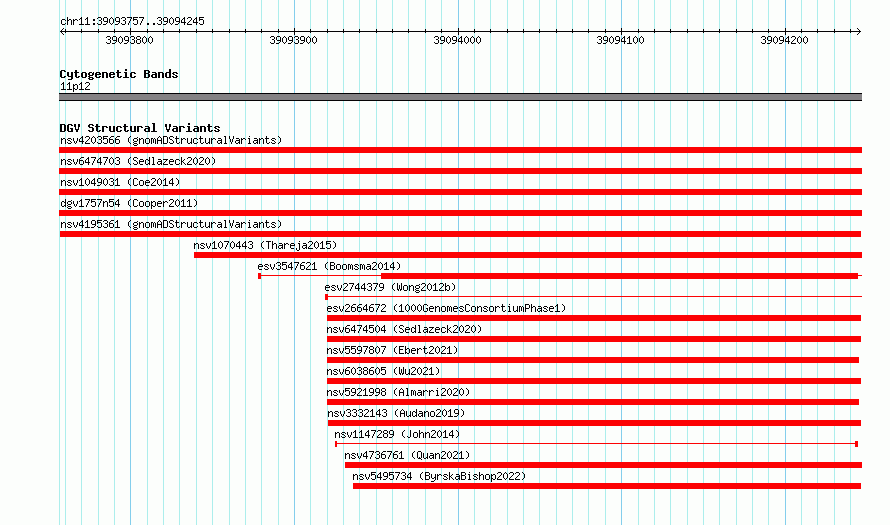This screenshot has height=525, width=890.
Task: Click the red bar under nsv5921998
Action: (593, 402)
